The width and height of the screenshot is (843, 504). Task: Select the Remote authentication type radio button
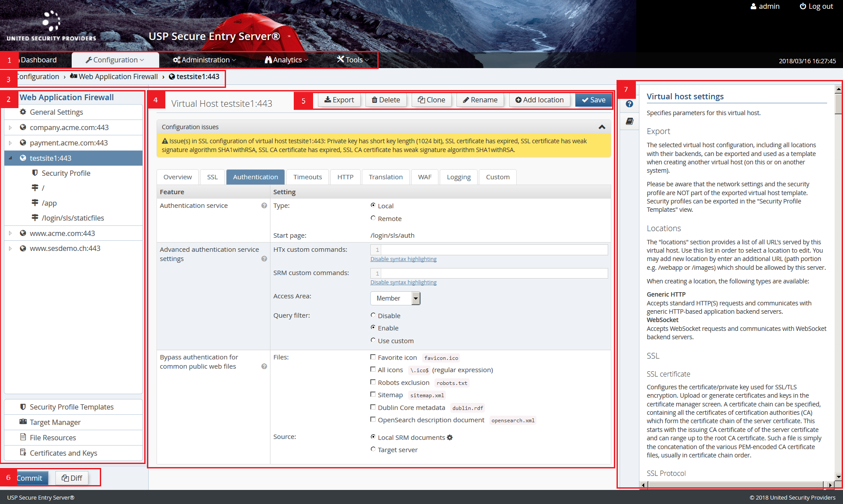click(x=373, y=218)
